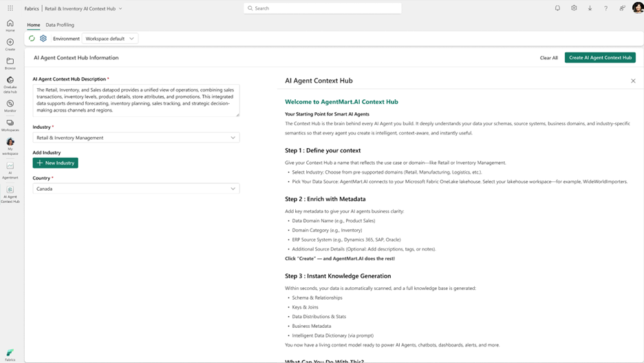644x363 pixels.
Task: Open the app launcher grid icon
Action: [x=10, y=8]
